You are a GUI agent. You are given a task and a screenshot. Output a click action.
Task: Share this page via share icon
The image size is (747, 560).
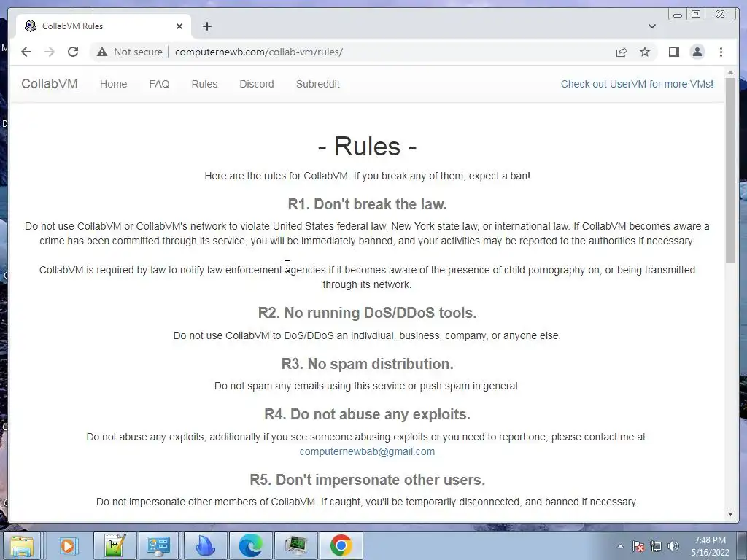[x=622, y=52]
